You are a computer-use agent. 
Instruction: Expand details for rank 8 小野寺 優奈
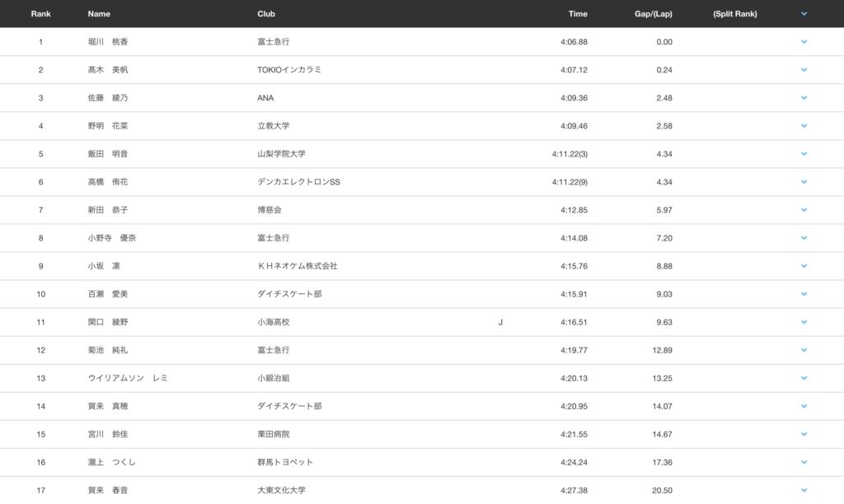click(x=804, y=238)
